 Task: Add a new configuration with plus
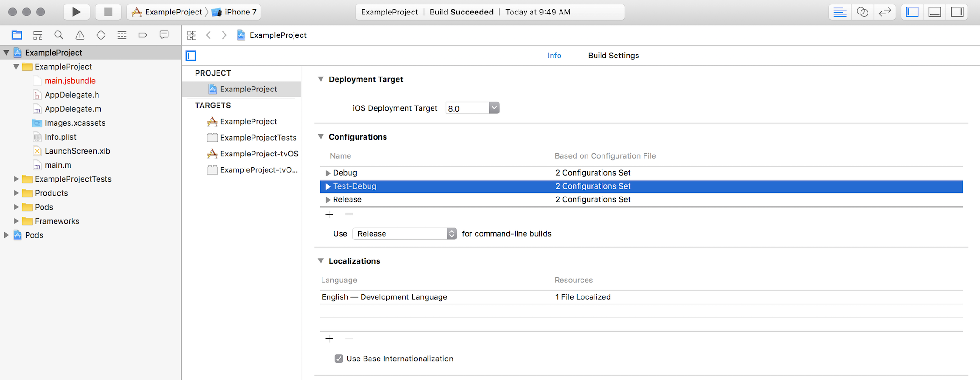pos(329,214)
